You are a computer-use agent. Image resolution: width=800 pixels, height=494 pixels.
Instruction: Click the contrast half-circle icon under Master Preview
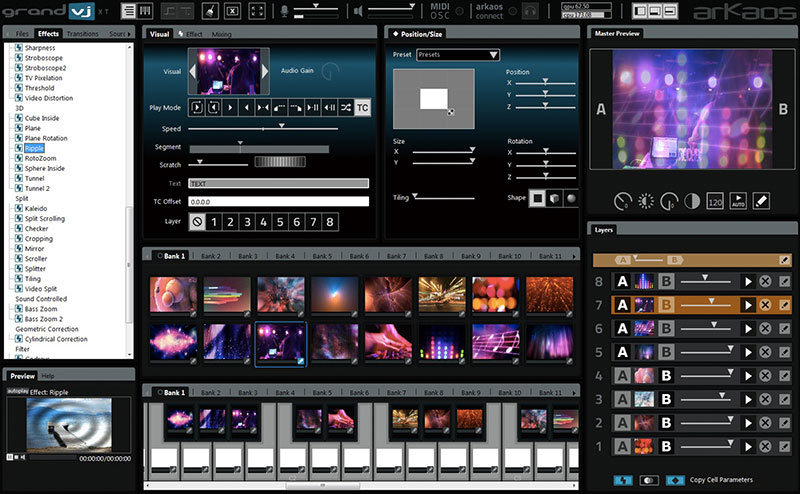coord(692,201)
